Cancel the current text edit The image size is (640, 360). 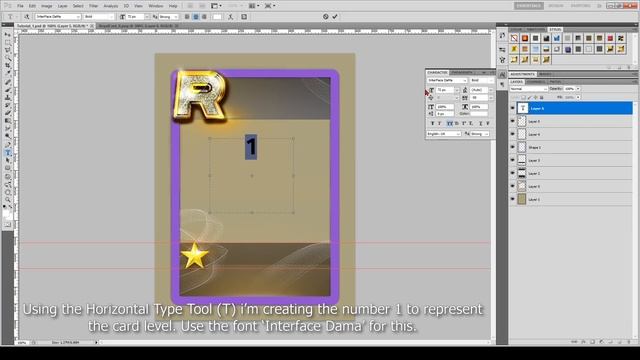[326, 17]
